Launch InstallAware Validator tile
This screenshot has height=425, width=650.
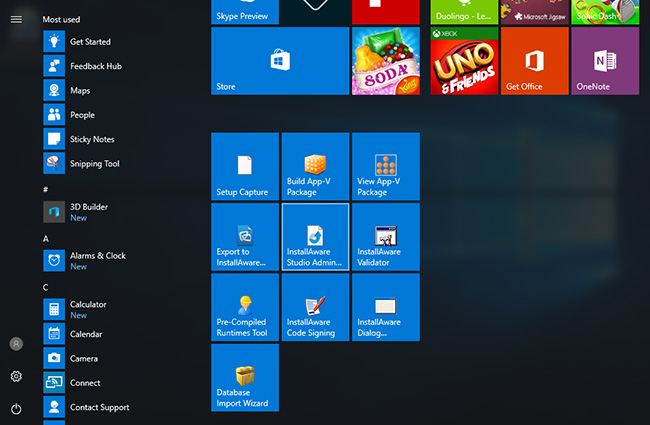[x=386, y=237]
